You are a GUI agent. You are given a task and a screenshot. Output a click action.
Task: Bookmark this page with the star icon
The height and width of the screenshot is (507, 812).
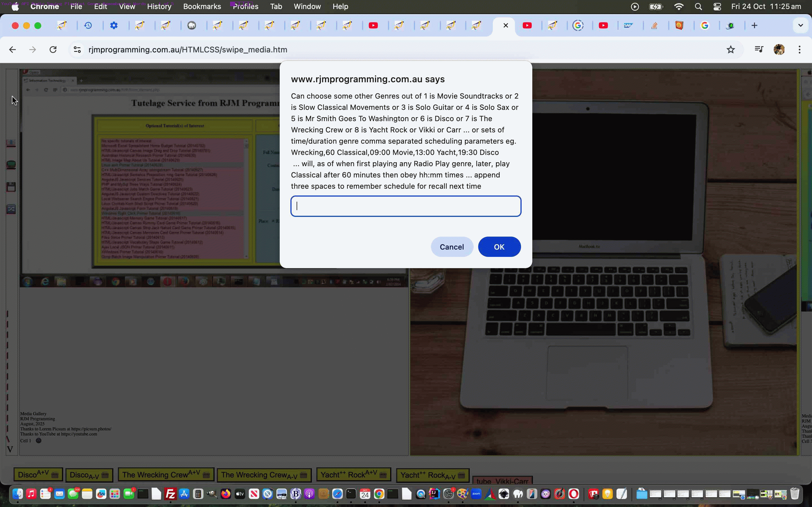pos(731,50)
